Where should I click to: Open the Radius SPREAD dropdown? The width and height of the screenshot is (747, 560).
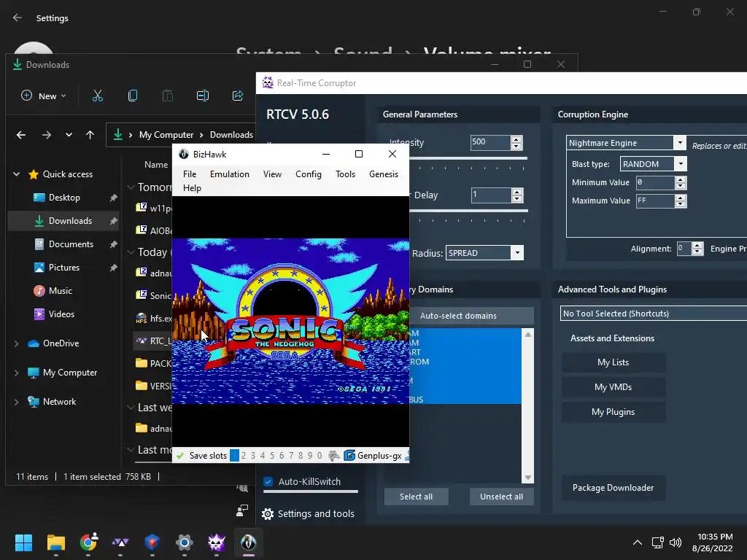[x=517, y=253]
